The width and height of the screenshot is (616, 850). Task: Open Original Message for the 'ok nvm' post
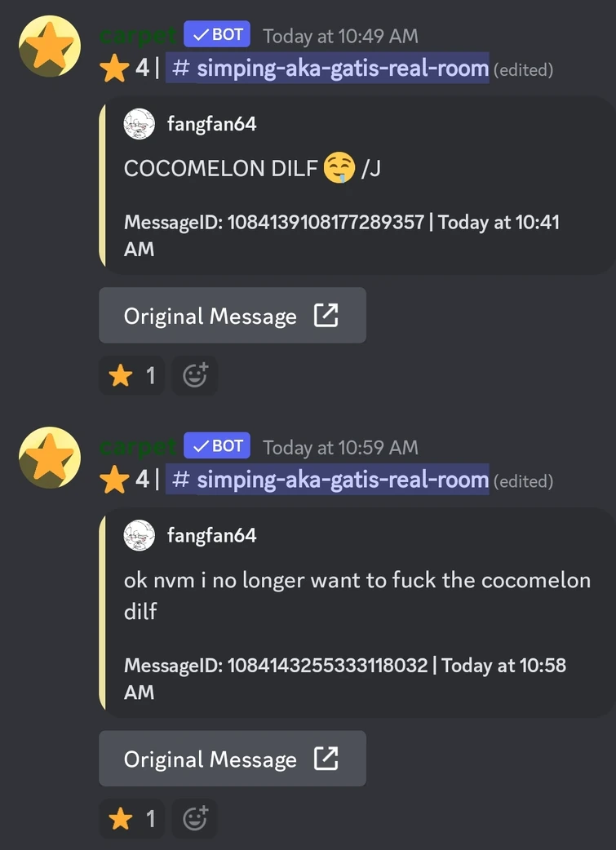232,759
